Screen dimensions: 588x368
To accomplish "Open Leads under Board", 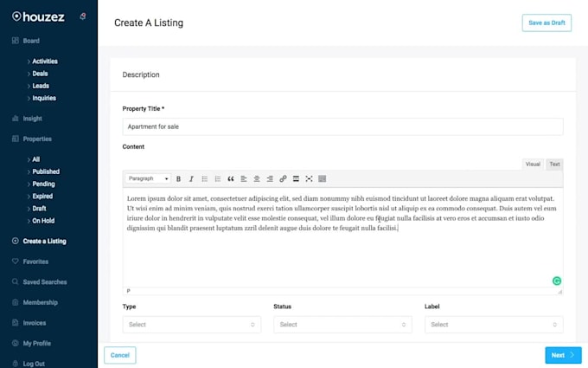I will [x=41, y=86].
